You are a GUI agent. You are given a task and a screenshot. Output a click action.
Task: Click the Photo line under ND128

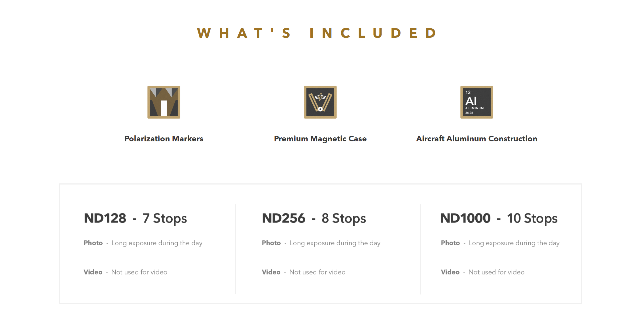[x=143, y=243]
